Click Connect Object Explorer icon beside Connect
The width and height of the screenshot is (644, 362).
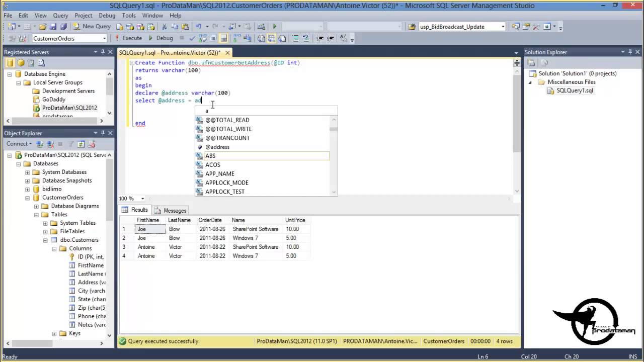click(39, 144)
